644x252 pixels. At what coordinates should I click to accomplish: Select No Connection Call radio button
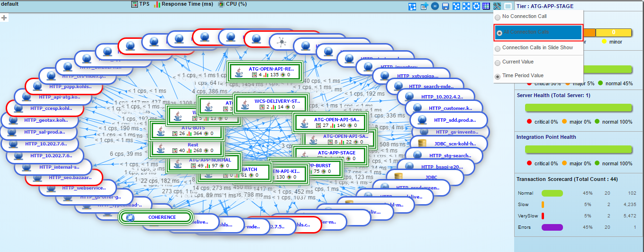pos(498,17)
